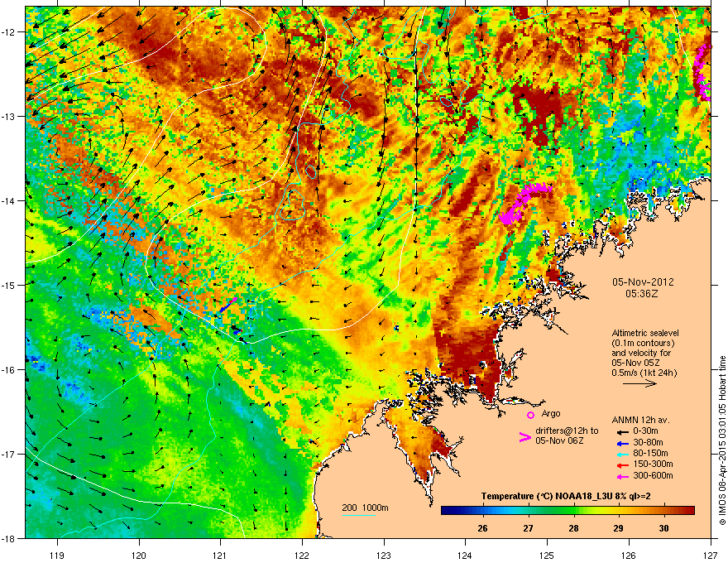Click the 'ANMN 12h av.' legend heading
728x563 pixels.
click(x=640, y=420)
